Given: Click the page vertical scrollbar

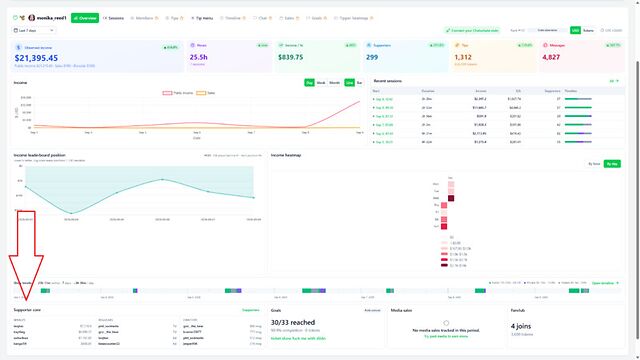Looking at the screenshot, I should click(637, 200).
